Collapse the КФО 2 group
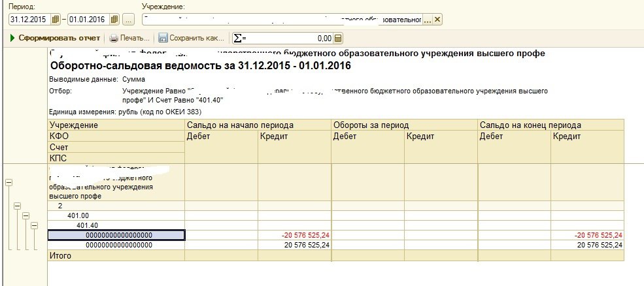 [18, 205]
